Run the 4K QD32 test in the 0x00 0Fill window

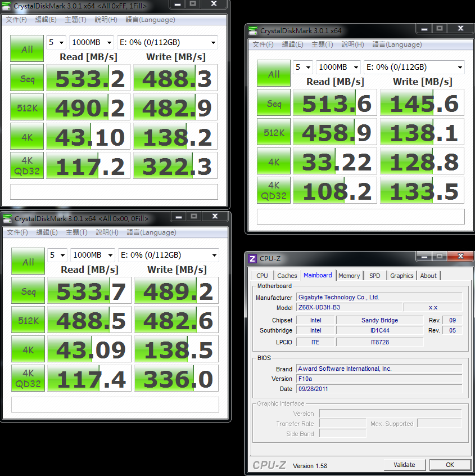click(x=28, y=378)
